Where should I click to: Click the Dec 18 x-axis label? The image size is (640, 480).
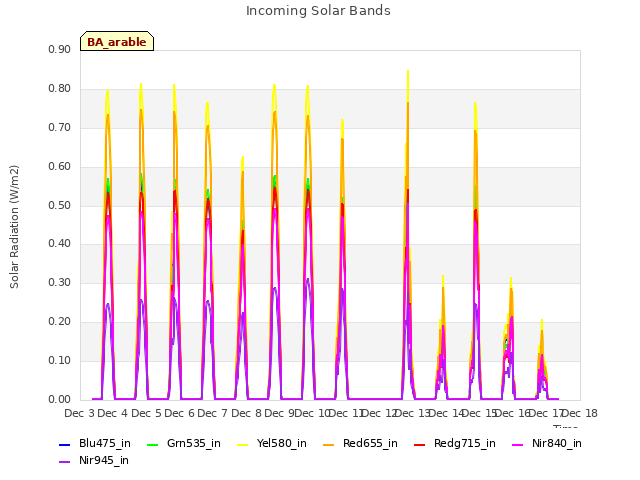(580, 413)
